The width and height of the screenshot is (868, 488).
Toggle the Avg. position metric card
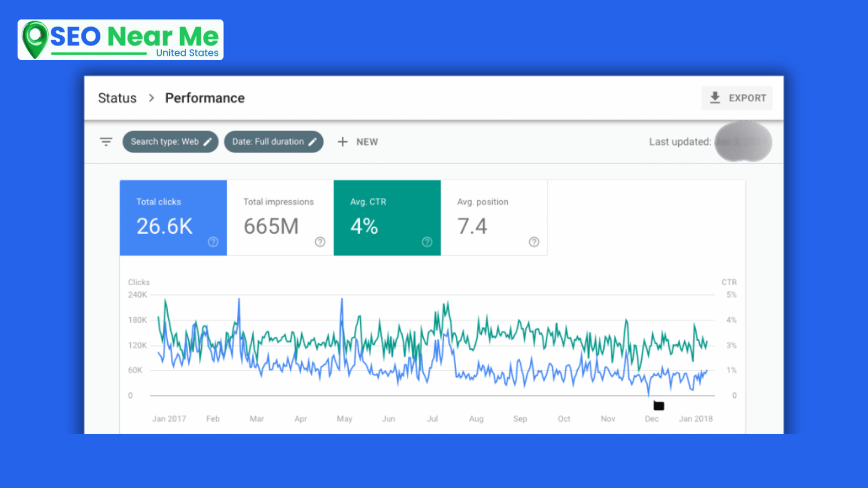(x=493, y=217)
